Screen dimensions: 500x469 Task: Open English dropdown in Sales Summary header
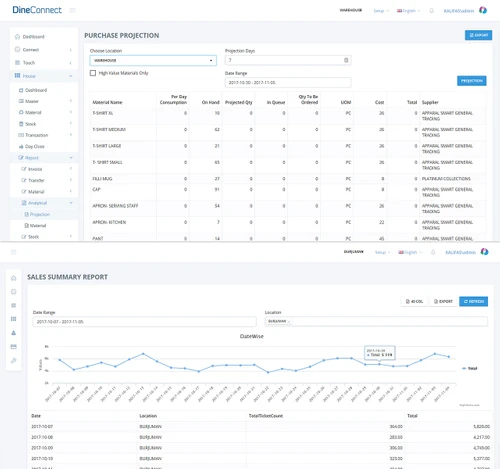pyautogui.click(x=410, y=252)
